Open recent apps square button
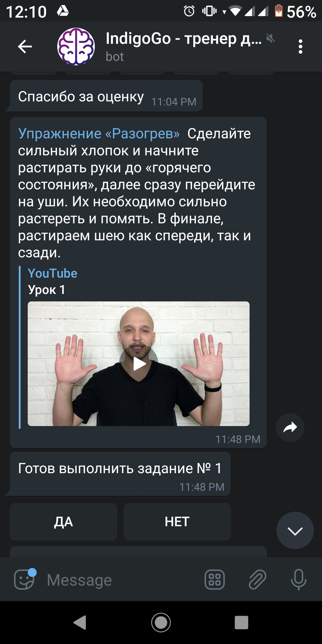 click(x=241, y=623)
